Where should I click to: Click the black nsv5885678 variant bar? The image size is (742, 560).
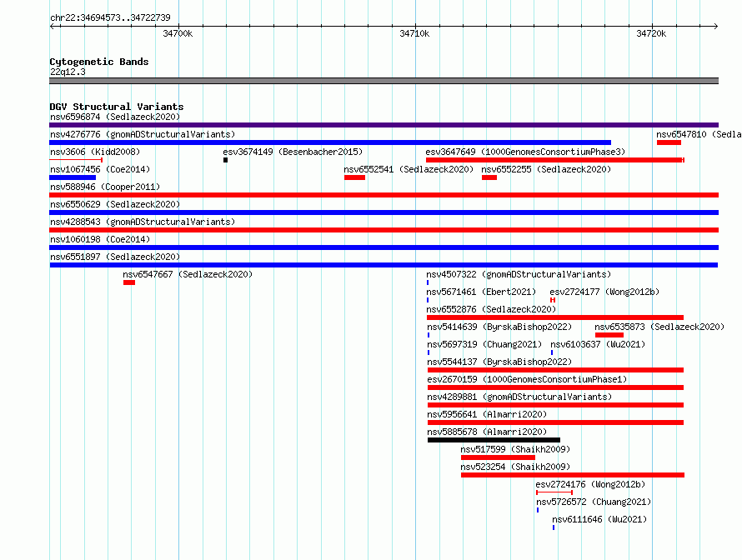coord(494,440)
